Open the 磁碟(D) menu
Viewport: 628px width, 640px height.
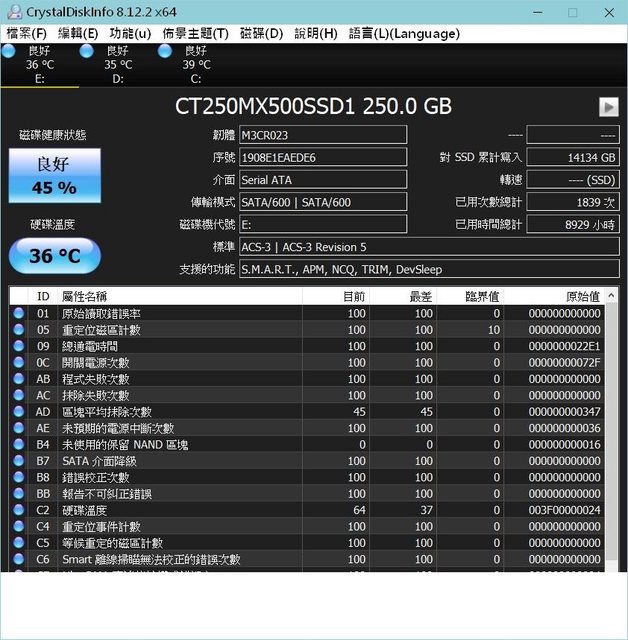(x=261, y=33)
